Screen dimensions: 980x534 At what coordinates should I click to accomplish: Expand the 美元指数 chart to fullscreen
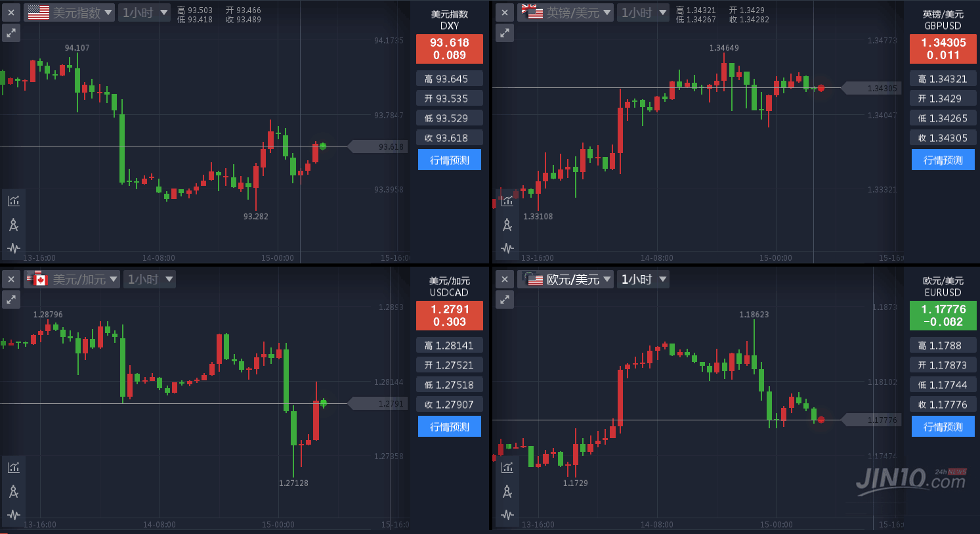click(11, 33)
